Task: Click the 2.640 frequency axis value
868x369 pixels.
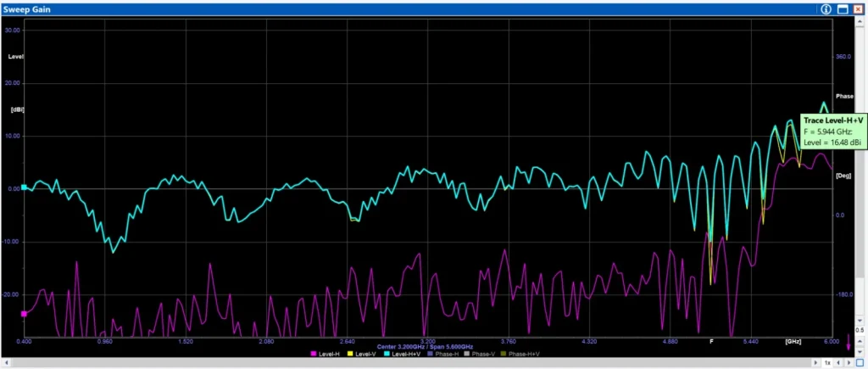Action: pos(347,341)
